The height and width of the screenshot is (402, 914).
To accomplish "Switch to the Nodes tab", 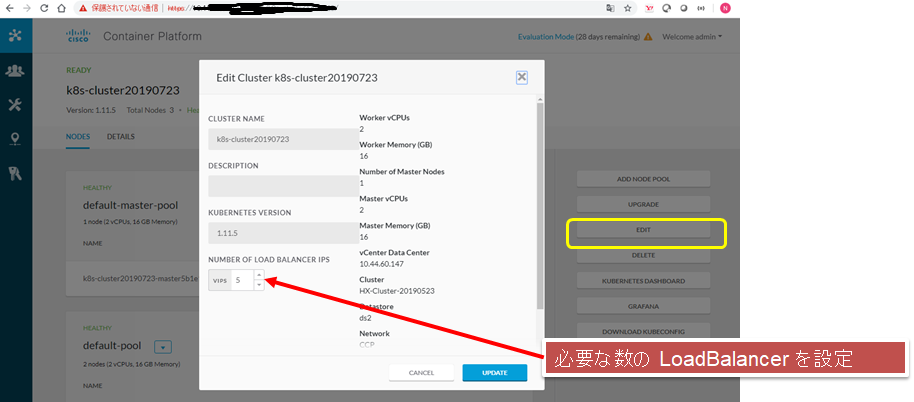I will click(78, 136).
